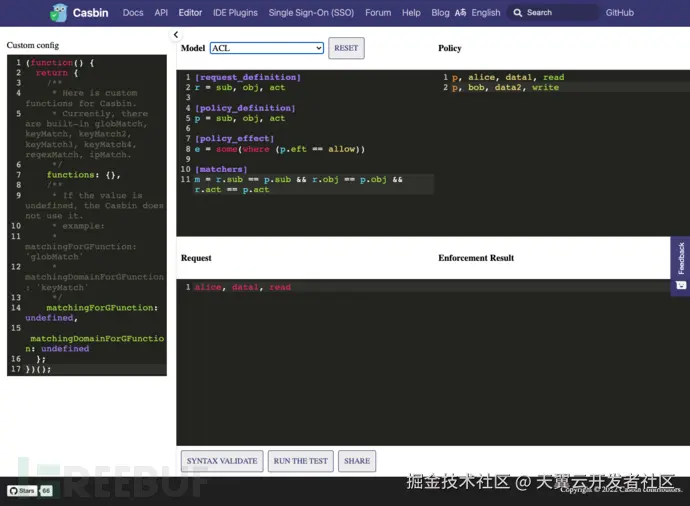Click request line 'alice, data1, read'
The height and width of the screenshot is (506, 690).
(x=242, y=287)
